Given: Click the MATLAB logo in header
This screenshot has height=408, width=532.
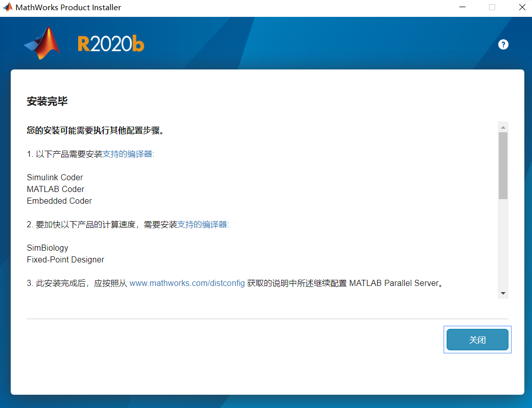Looking at the screenshot, I should click(x=42, y=43).
